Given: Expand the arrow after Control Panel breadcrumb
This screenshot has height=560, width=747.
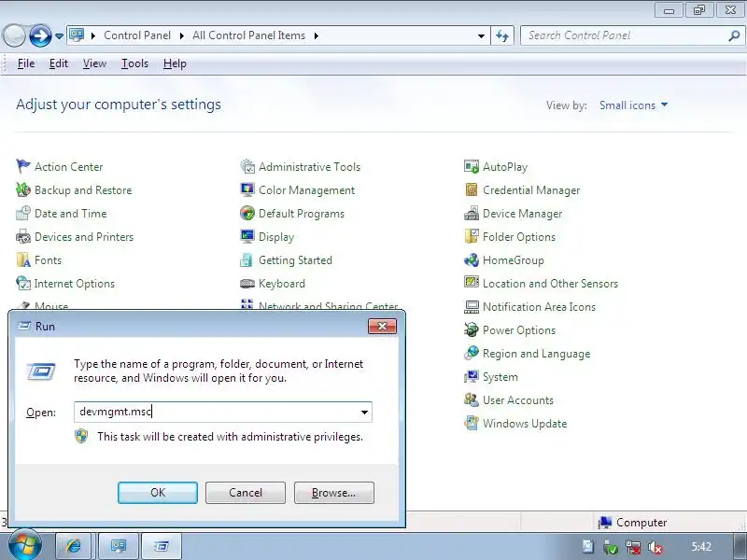Looking at the screenshot, I should point(181,35).
